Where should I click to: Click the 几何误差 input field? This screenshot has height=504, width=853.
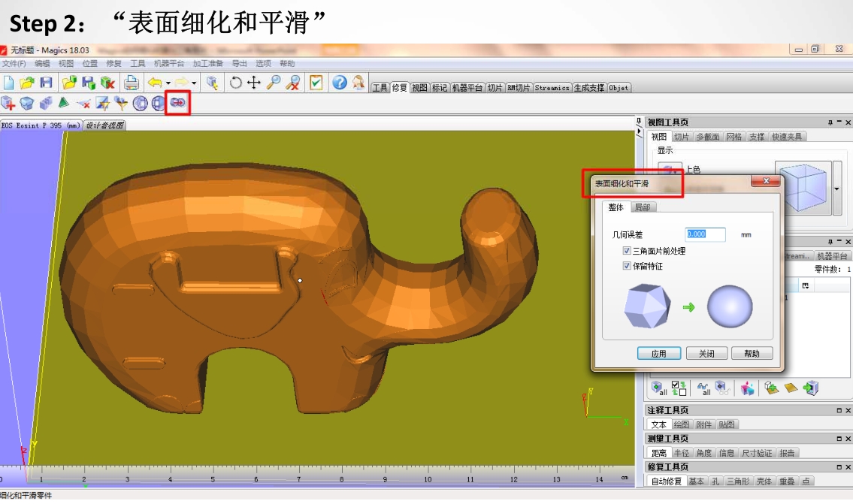click(x=706, y=234)
